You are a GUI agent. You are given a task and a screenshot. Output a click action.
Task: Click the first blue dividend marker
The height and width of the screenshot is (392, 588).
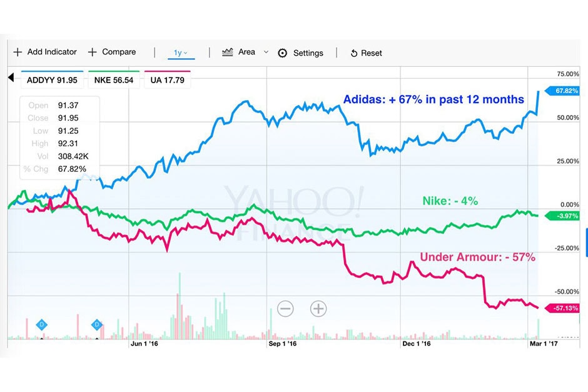click(42, 324)
